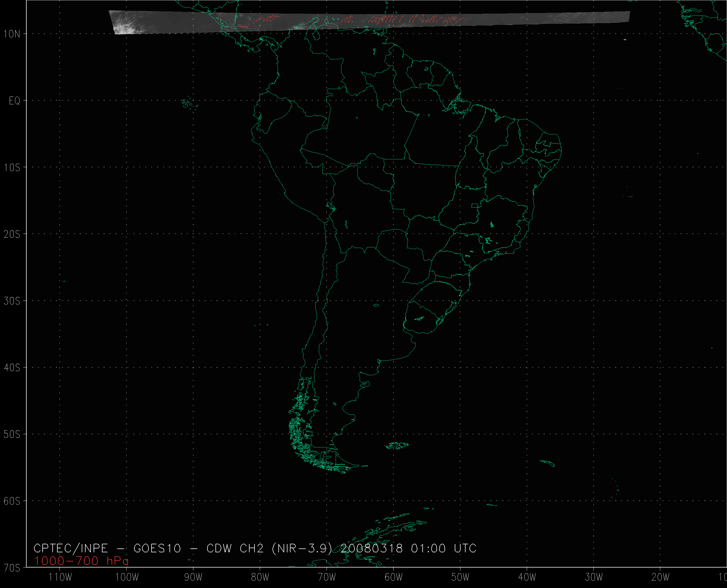The width and height of the screenshot is (727, 588).
Task: Click the 100W longitude axis label
Action: (x=127, y=577)
